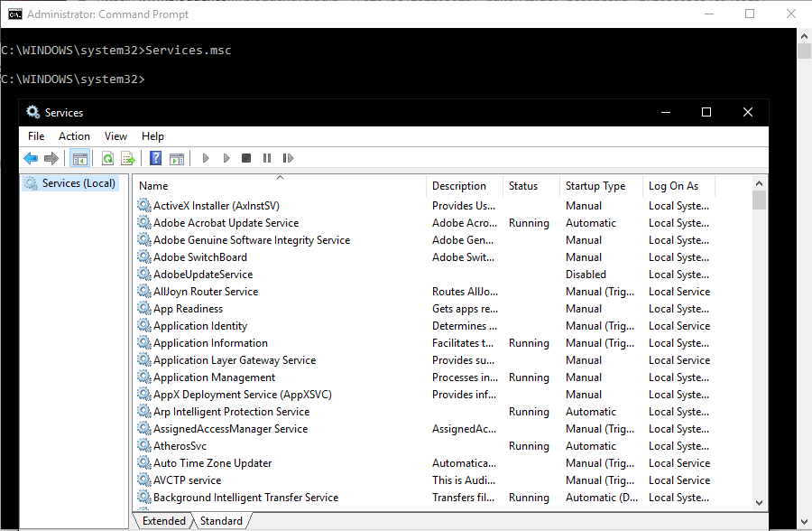Sort by the Status column header
The width and height of the screenshot is (812, 531).
[531, 186]
